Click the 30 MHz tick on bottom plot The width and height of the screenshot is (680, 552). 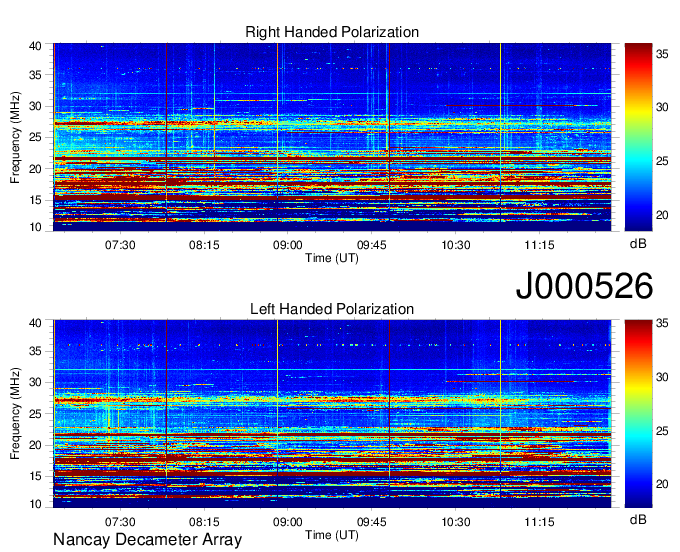click(x=36, y=382)
